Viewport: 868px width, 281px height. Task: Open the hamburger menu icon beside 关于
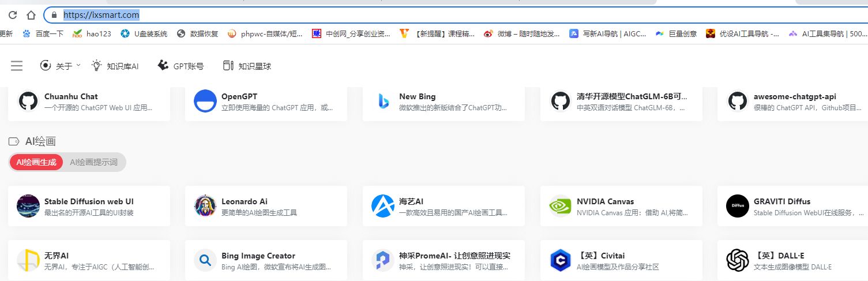(x=17, y=66)
